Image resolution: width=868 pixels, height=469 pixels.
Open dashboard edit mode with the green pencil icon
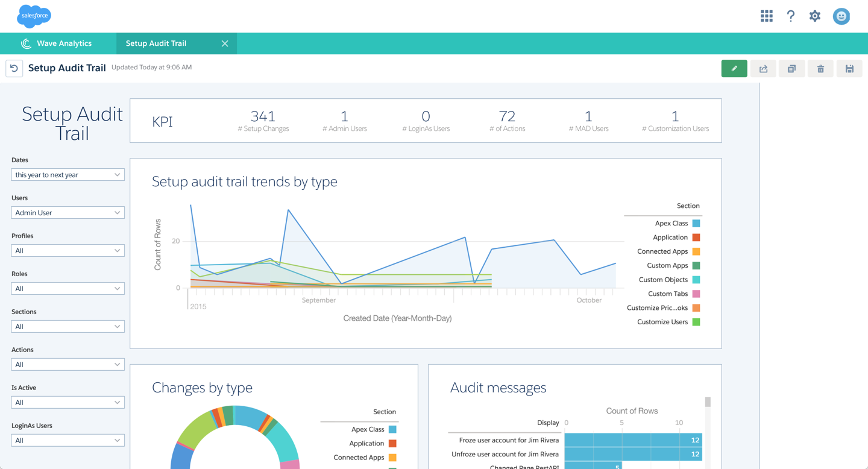click(734, 68)
